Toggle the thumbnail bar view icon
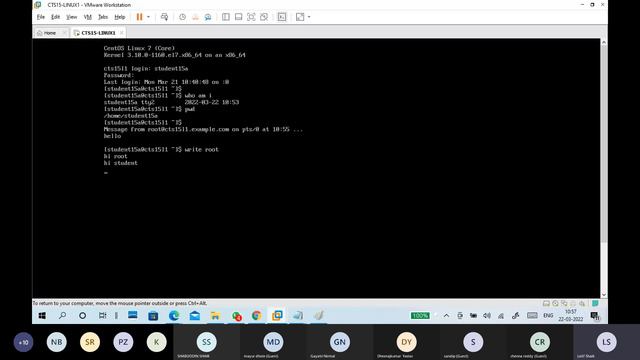The height and width of the screenshot is (360, 640). click(238, 17)
